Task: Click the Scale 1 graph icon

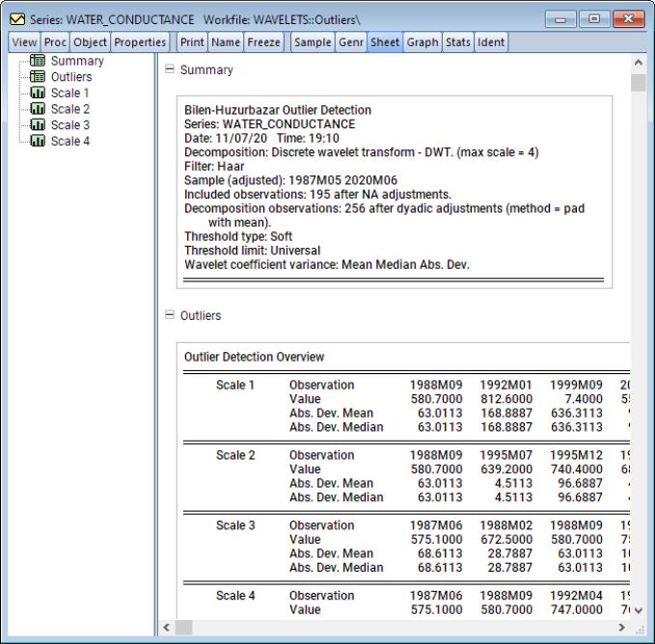Action: (40, 94)
